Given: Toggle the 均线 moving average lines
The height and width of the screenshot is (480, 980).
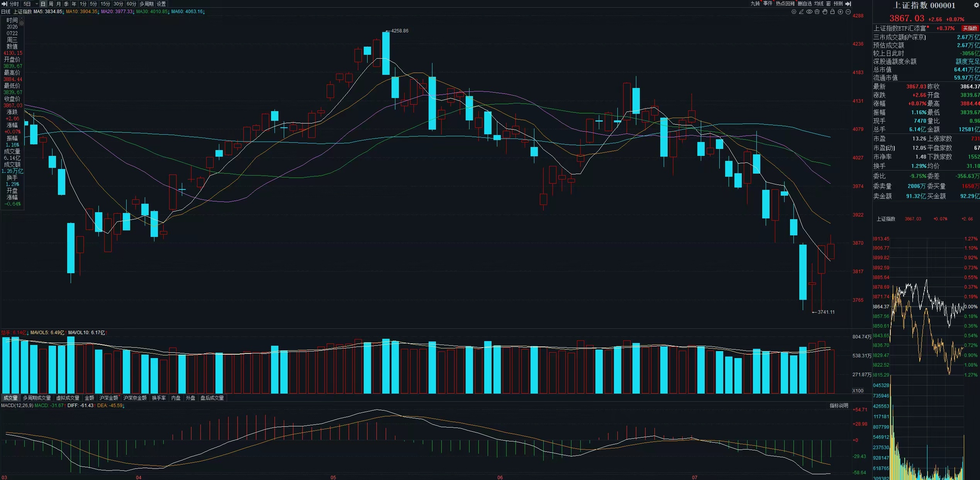Looking at the screenshot, I should coord(819,3).
